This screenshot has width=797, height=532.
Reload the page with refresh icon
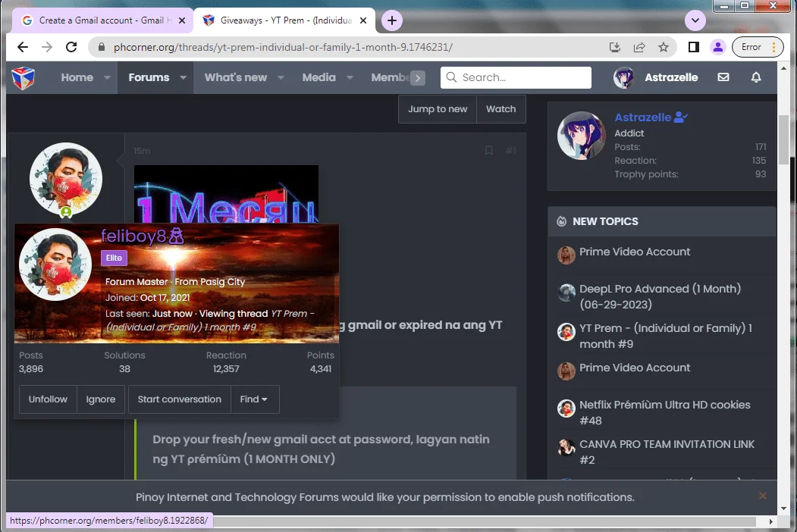(x=72, y=47)
